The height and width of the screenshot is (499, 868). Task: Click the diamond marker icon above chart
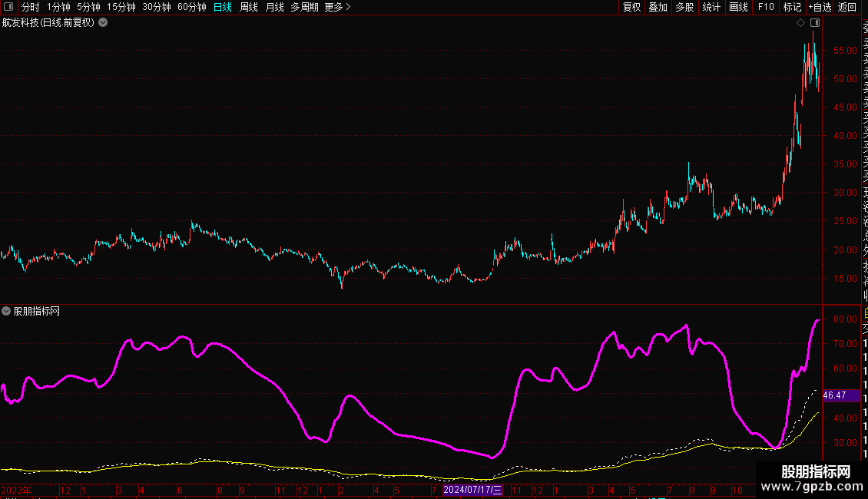point(800,23)
